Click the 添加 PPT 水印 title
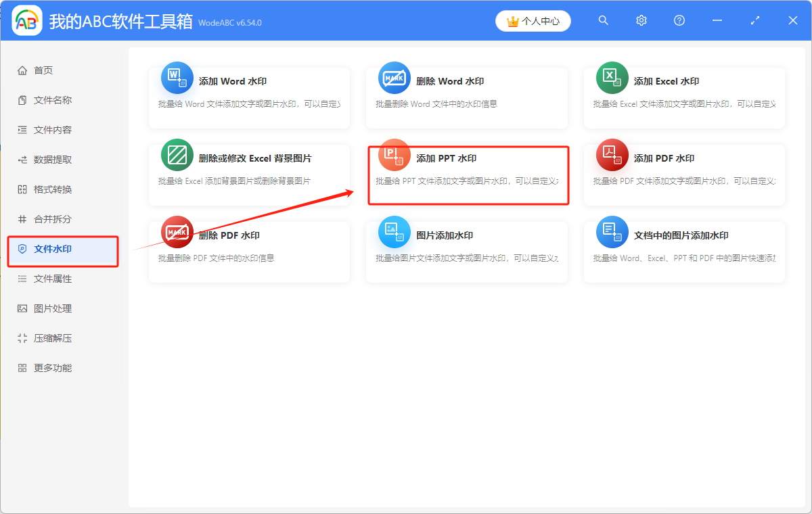The width and height of the screenshot is (812, 514). [x=447, y=158]
